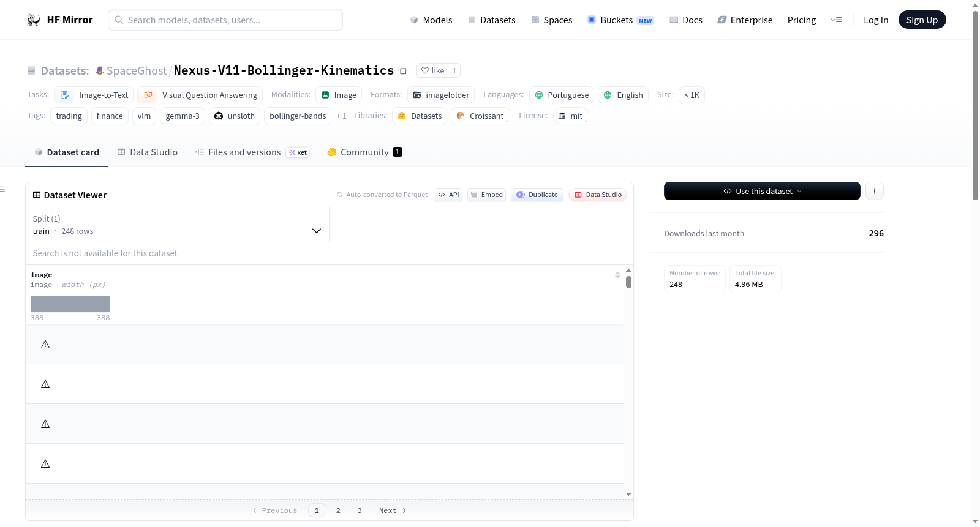Click the API button in Dataset Viewer
Screen dimensions: 980x527
tap(448, 195)
